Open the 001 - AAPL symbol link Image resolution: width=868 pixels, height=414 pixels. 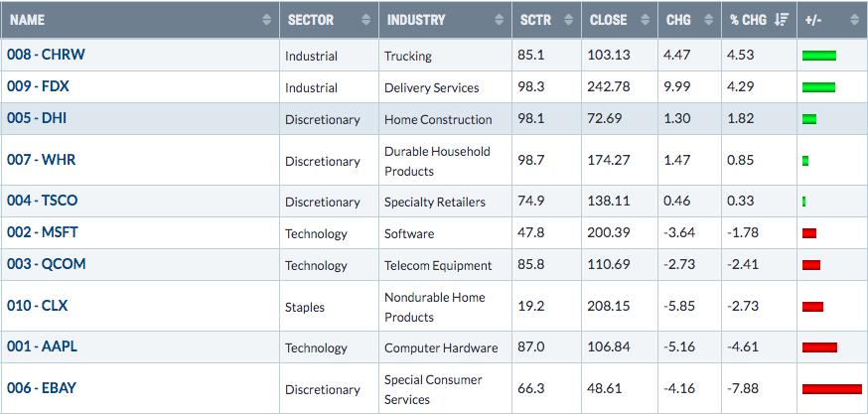[x=42, y=346]
